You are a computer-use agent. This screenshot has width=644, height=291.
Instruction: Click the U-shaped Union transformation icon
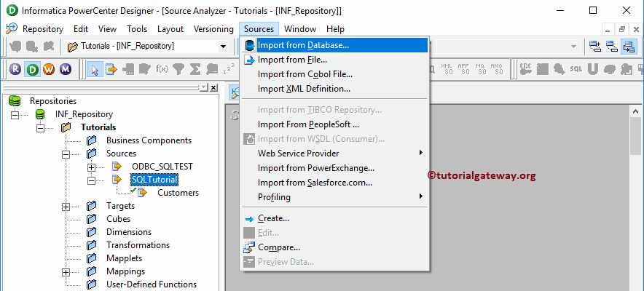pos(592,69)
